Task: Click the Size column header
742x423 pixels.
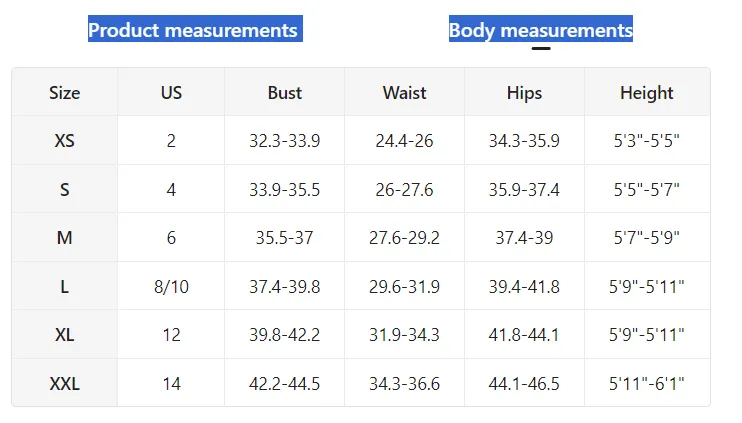Action: pos(64,93)
